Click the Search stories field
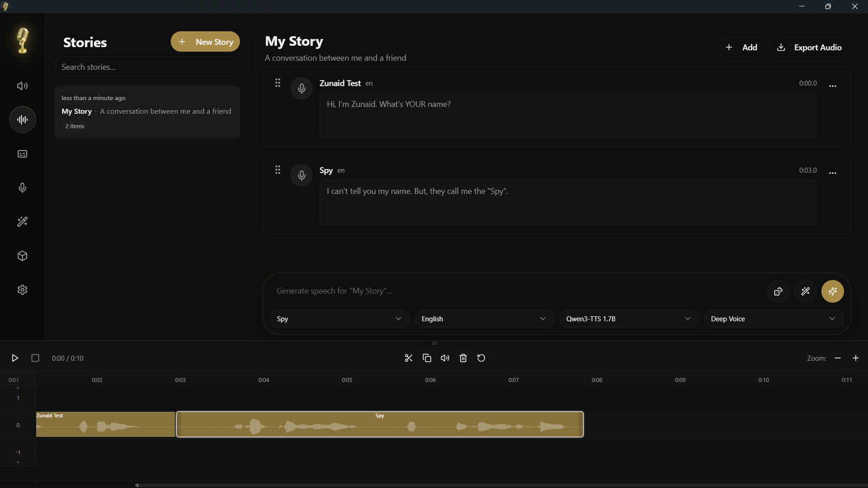Image resolution: width=868 pixels, height=488 pixels. (147, 67)
